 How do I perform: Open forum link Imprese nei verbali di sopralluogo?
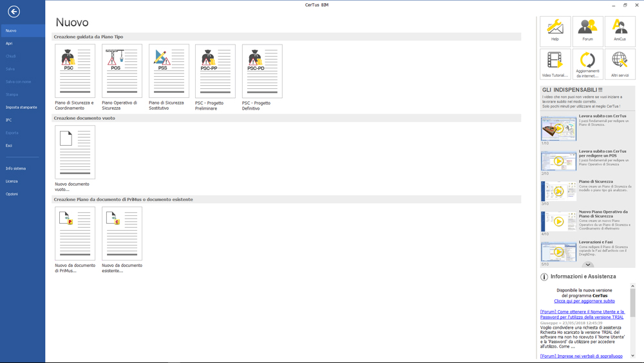click(581, 356)
